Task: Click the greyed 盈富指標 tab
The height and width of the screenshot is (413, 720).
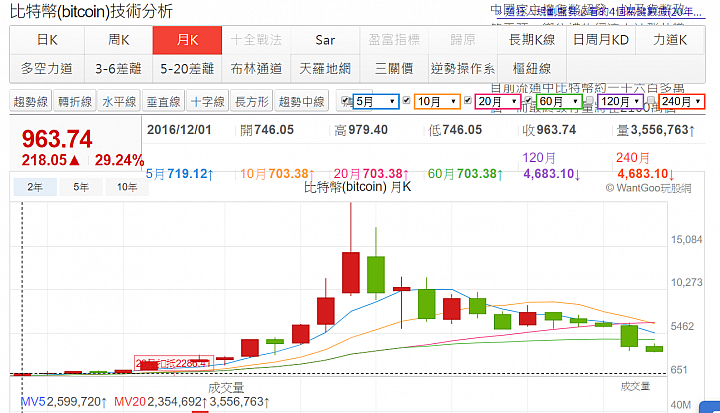Action: (394, 40)
